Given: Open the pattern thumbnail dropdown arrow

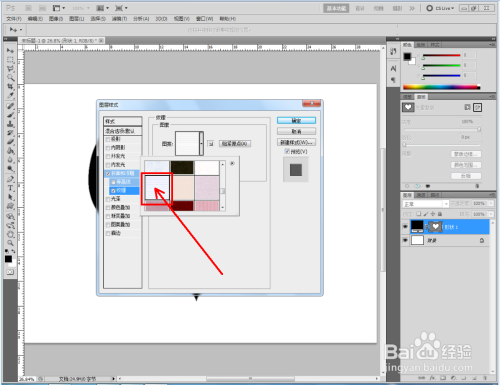Looking at the screenshot, I should pos(201,144).
